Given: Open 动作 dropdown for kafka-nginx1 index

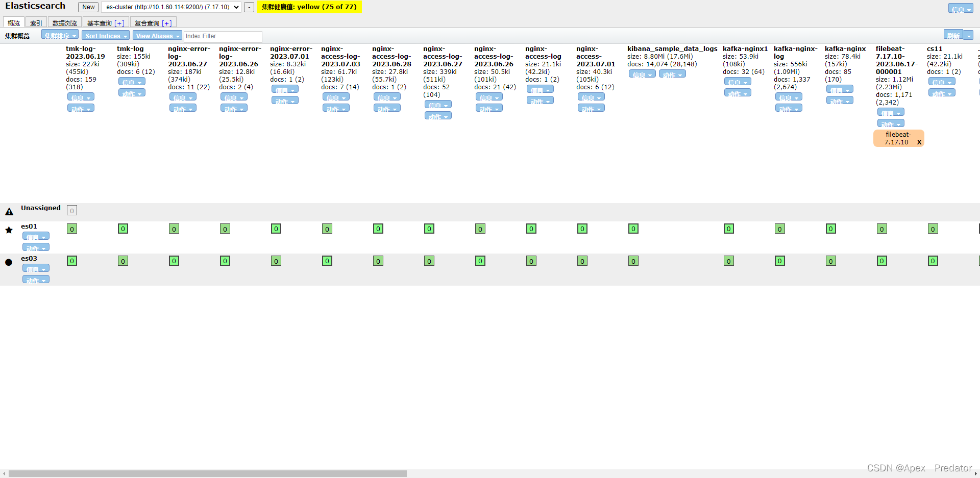Looking at the screenshot, I should tap(738, 93).
